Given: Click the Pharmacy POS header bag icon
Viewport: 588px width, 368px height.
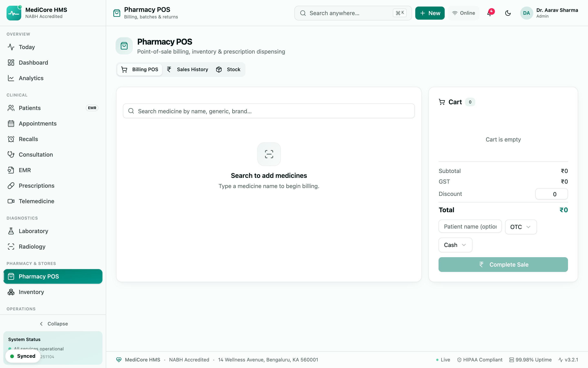Looking at the screenshot, I should [117, 13].
